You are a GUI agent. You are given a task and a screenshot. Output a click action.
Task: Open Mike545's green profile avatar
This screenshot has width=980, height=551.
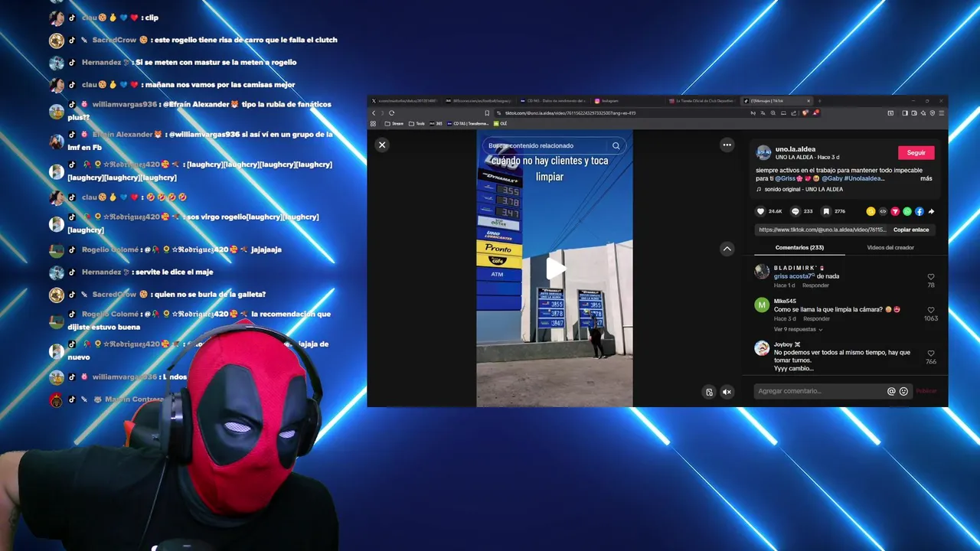click(x=762, y=305)
